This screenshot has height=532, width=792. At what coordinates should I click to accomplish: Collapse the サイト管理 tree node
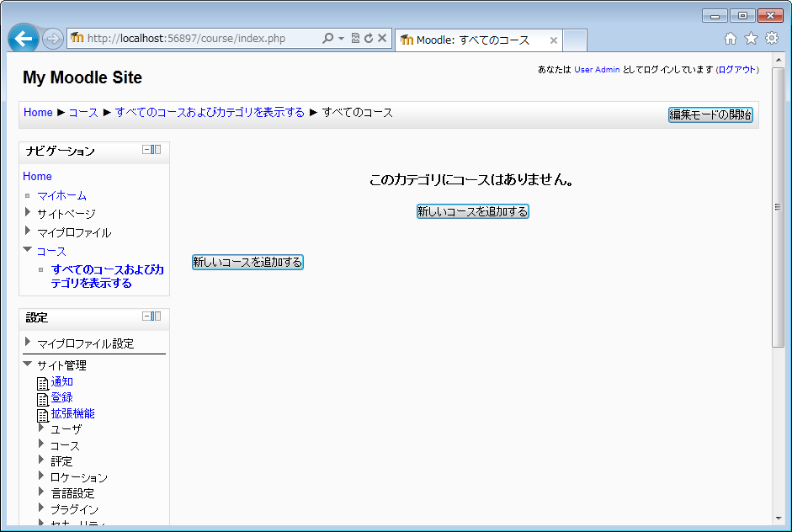pos(28,364)
